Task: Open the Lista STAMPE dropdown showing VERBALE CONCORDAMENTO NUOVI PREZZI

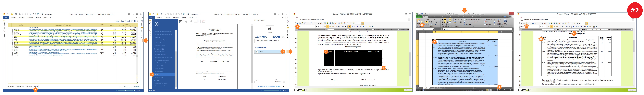Action: coord(270,41)
